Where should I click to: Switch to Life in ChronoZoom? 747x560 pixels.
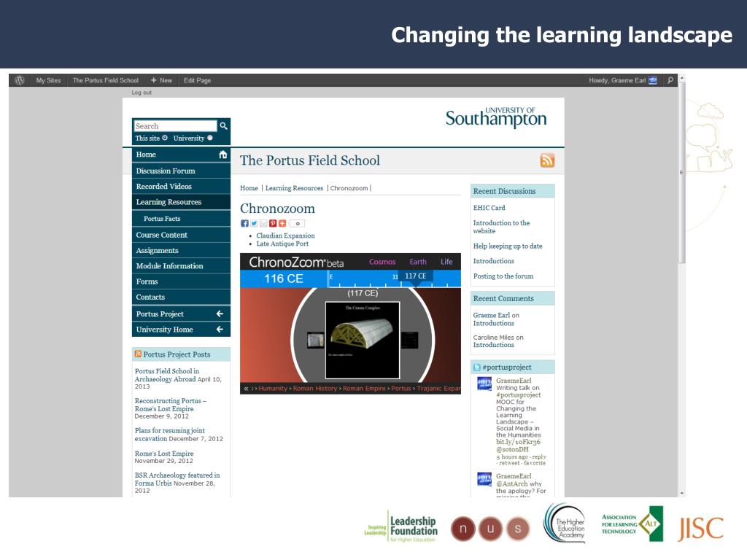pyautogui.click(x=446, y=262)
